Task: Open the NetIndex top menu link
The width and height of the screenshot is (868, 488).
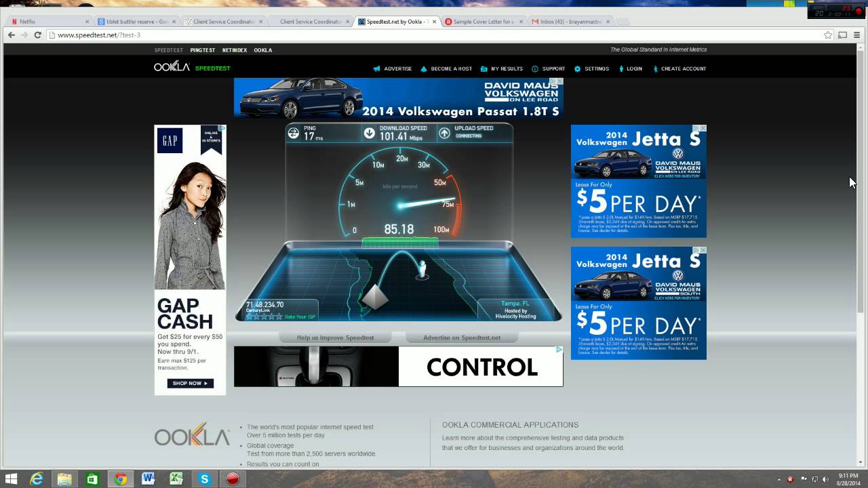Action: pos(235,50)
